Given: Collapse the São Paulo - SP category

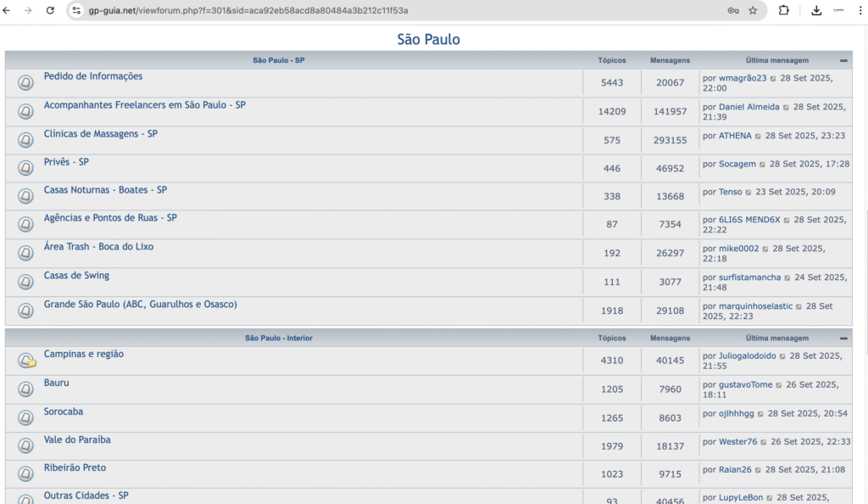Looking at the screenshot, I should [x=843, y=61].
